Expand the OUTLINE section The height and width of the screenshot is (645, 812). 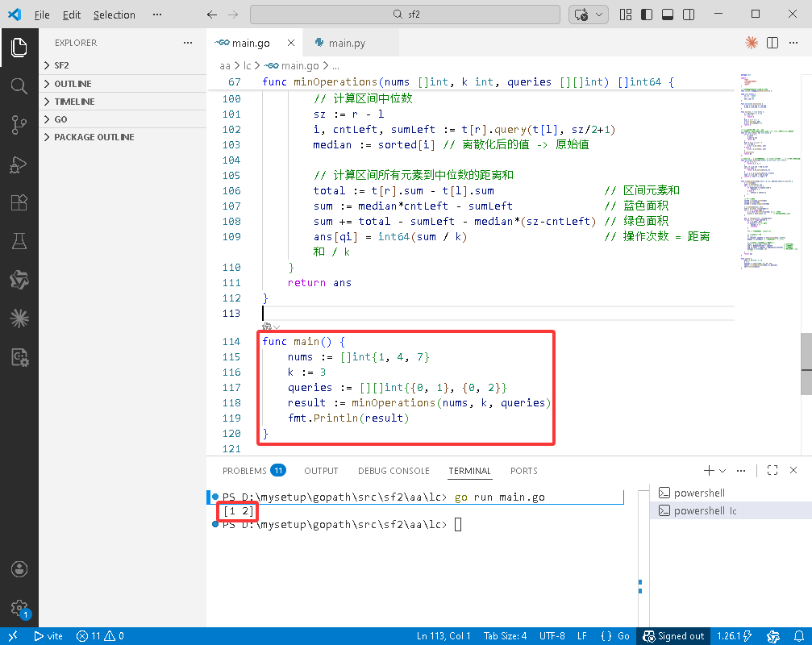pyautogui.click(x=123, y=83)
